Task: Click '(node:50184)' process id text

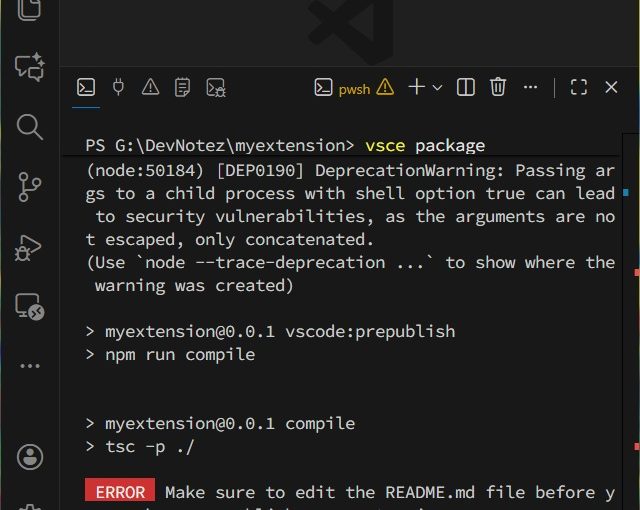Action: pyautogui.click(x=145, y=171)
